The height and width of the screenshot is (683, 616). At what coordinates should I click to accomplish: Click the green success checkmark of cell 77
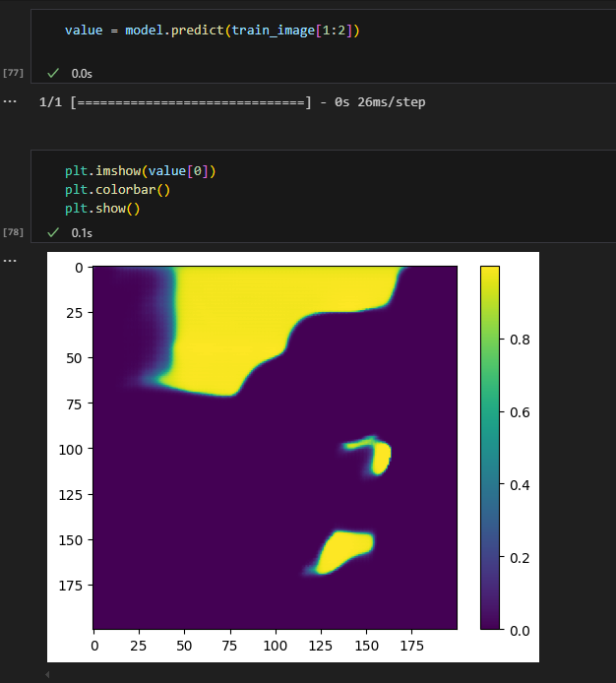53,73
